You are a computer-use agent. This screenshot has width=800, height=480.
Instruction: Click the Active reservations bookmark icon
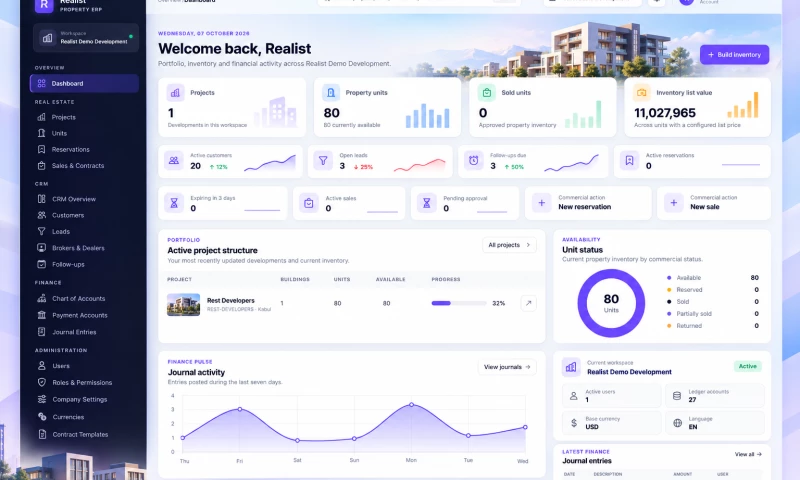[629, 161]
